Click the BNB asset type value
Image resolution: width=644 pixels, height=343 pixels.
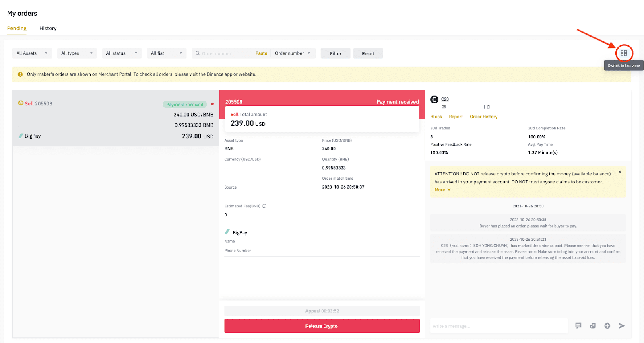tap(229, 148)
